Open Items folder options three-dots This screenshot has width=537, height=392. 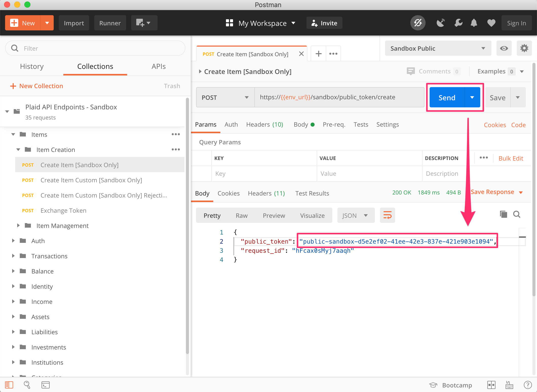coord(176,134)
